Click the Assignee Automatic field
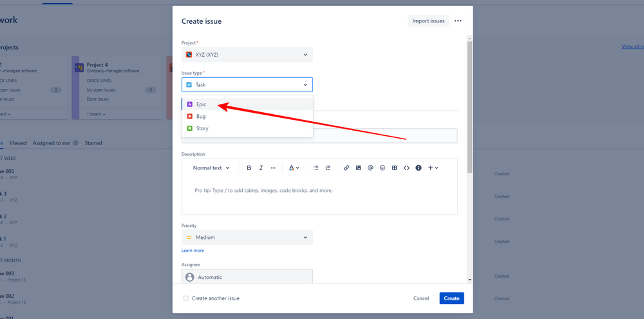 247,276
